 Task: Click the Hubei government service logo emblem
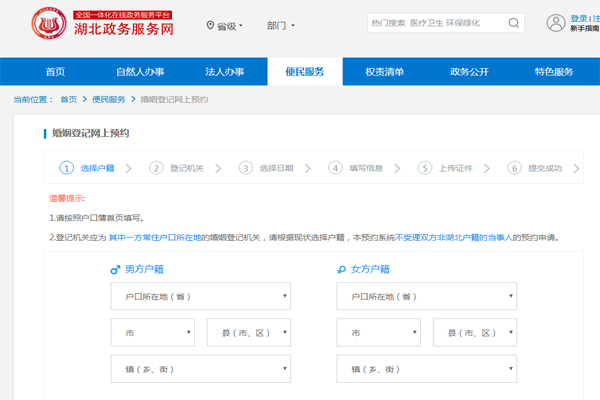pyautogui.click(x=49, y=23)
